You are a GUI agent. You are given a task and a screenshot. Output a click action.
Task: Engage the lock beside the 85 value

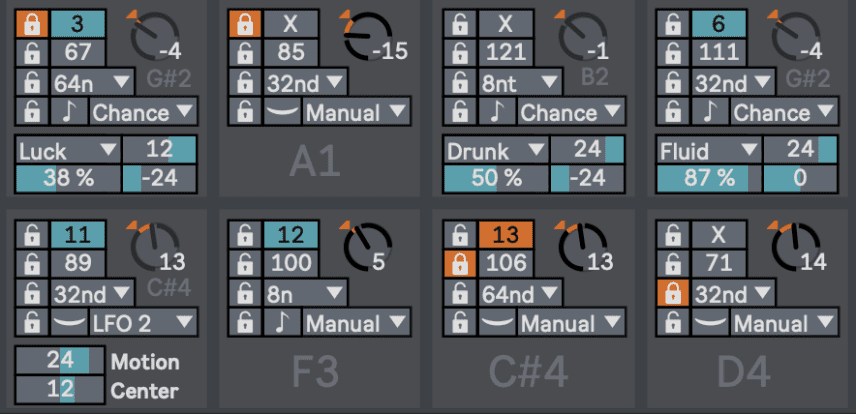pyautogui.click(x=245, y=53)
